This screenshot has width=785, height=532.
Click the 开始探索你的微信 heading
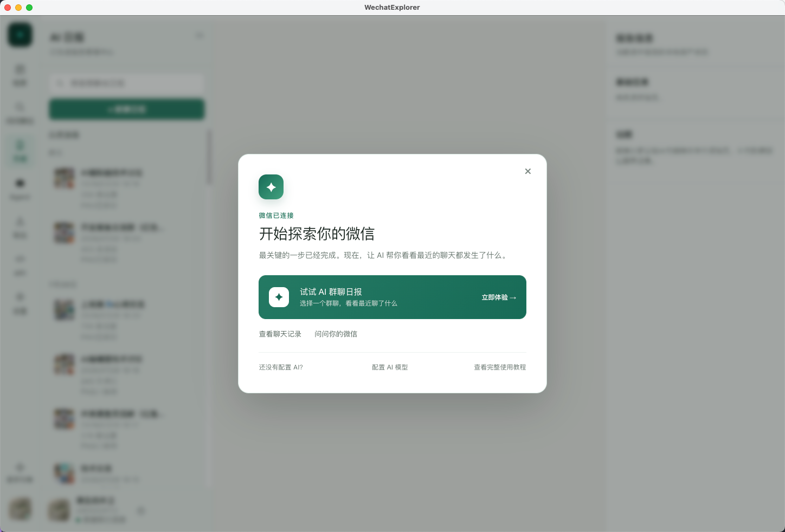click(317, 234)
